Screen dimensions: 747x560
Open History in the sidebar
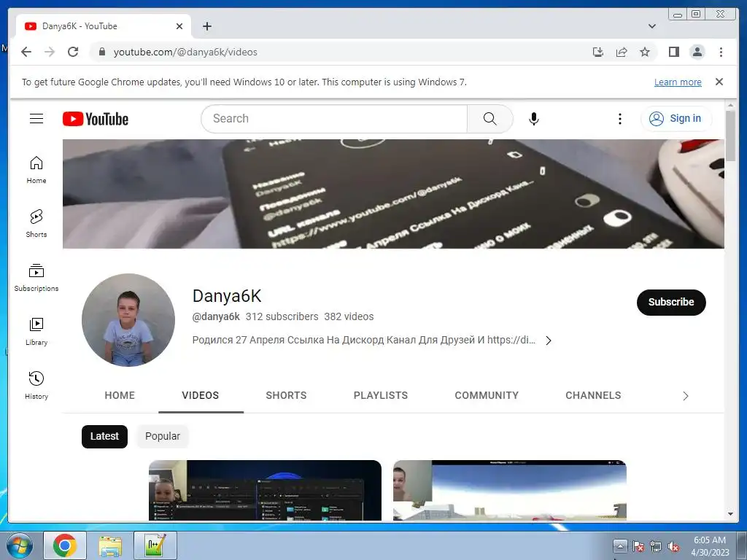point(36,386)
